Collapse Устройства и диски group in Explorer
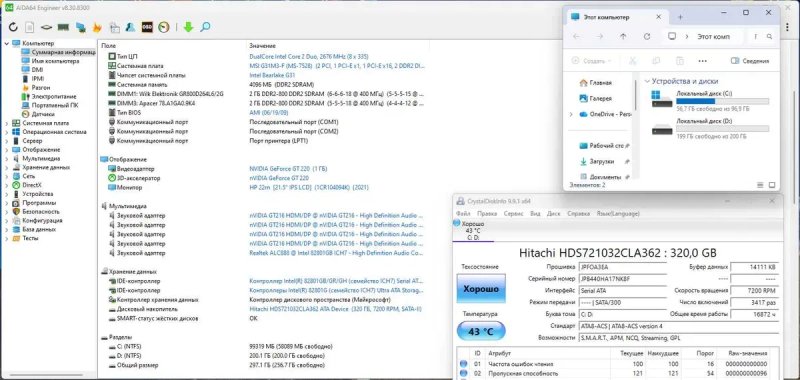The image size is (800, 380). (647, 81)
